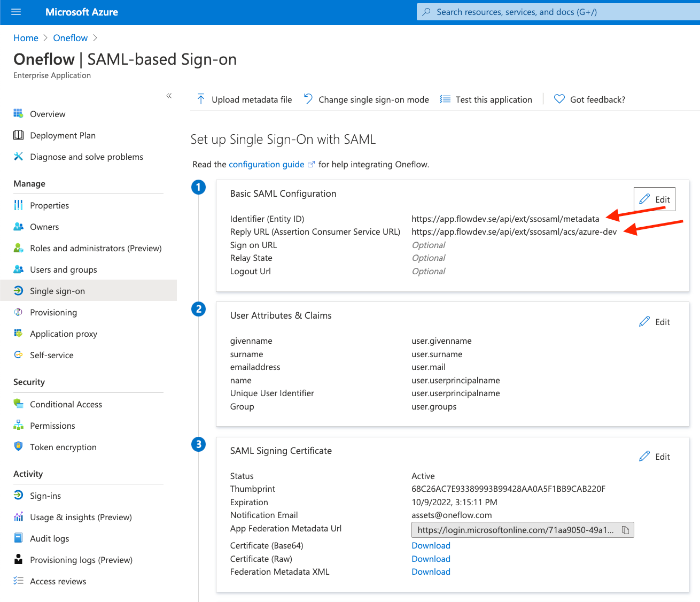
Task: Click the Token encryption shield icon
Action: (x=18, y=447)
